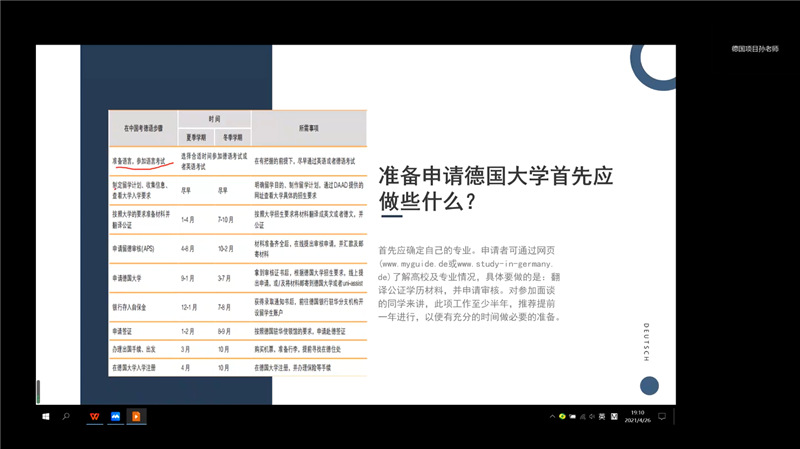Expand the hidden system tray icons chevron
Image resolution: width=800 pixels, height=449 pixels.
coord(552,415)
